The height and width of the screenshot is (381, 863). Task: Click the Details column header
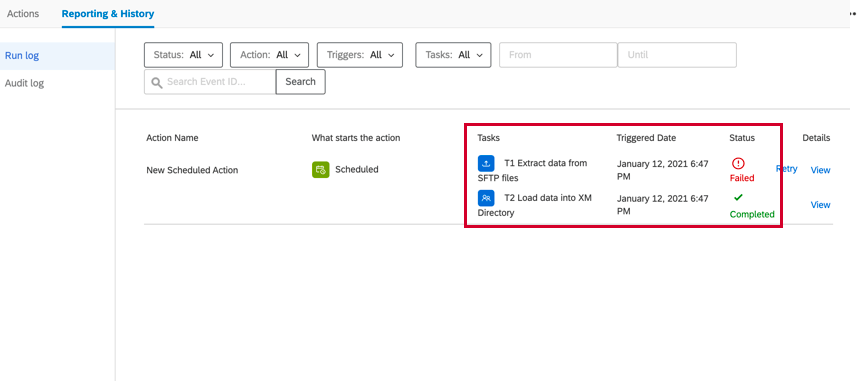click(816, 138)
